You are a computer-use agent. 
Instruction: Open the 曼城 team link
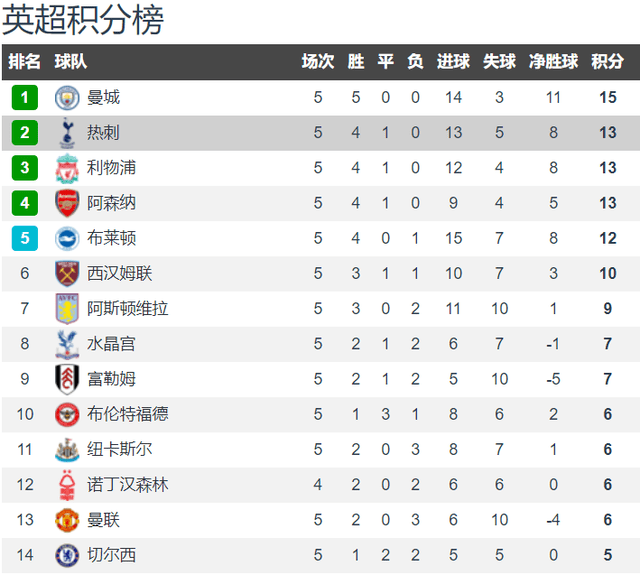[103, 98]
